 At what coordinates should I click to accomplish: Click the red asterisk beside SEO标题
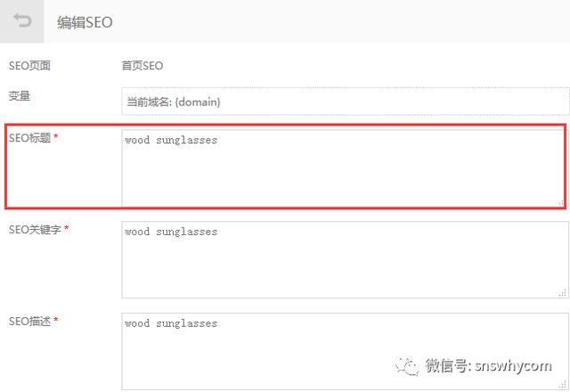point(56,137)
